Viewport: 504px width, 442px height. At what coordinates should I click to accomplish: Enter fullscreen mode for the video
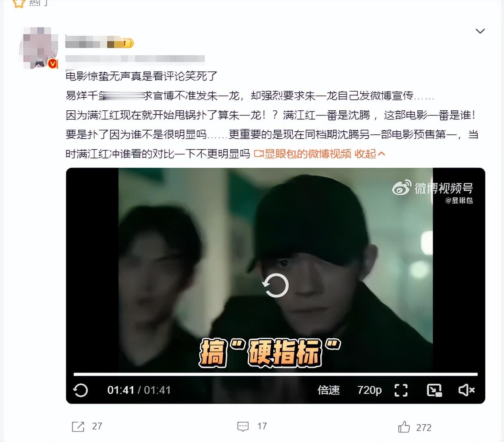pos(401,390)
